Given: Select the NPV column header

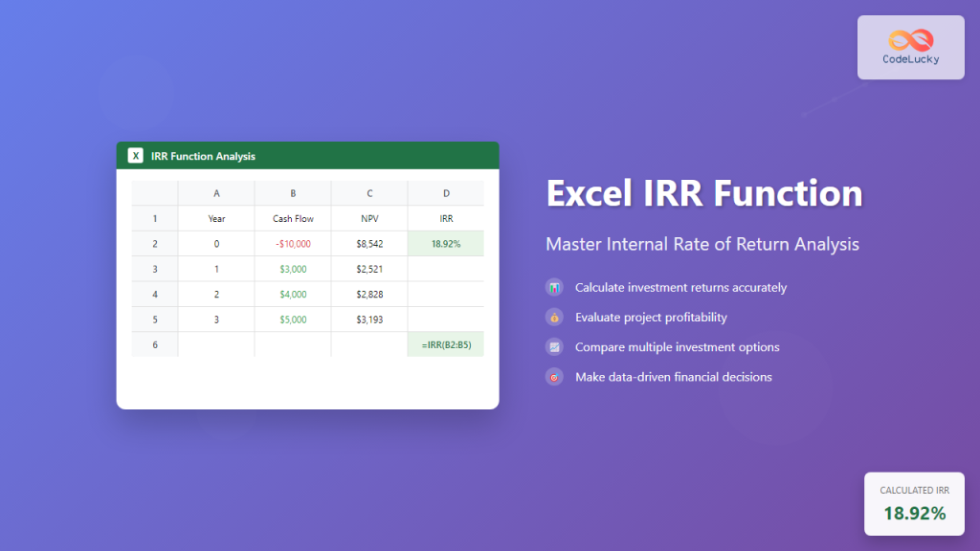Looking at the screenshot, I should pyautogui.click(x=368, y=218).
